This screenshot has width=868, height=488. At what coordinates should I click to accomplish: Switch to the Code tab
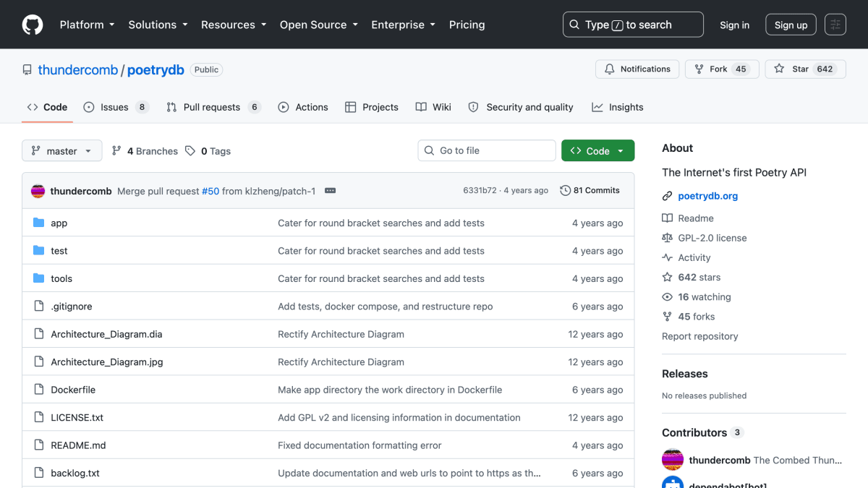coord(47,107)
